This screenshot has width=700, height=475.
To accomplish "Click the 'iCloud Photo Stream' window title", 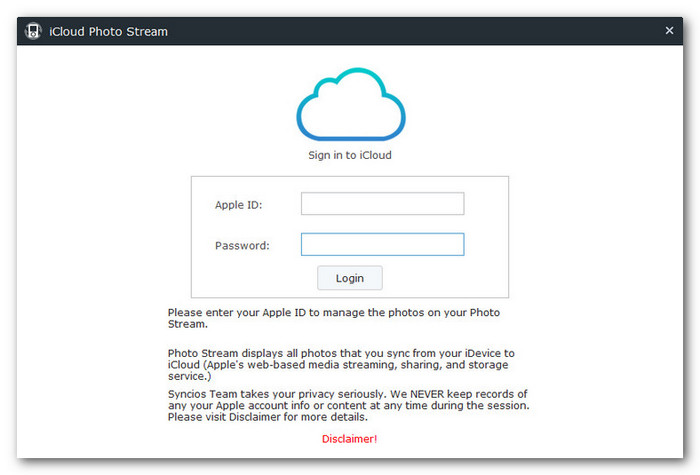I will point(108,32).
